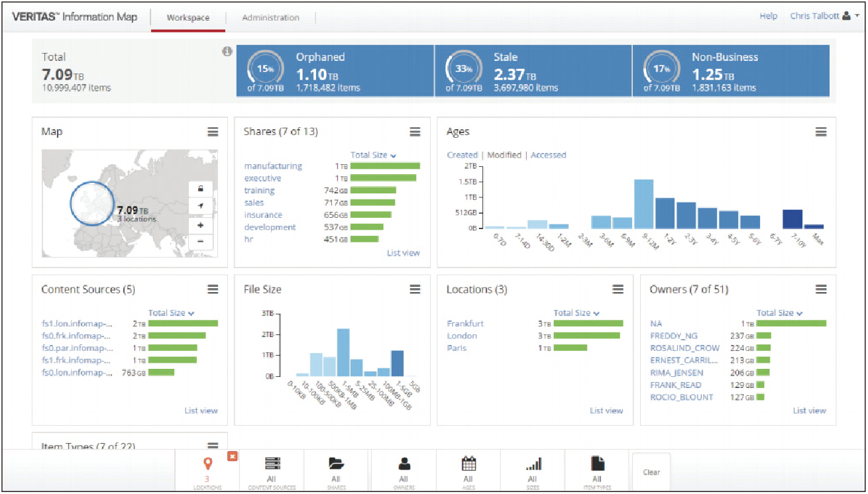The image size is (868, 494).
Task: Click the tallest 1-5MB bar in File Size chart
Action: [343, 352]
